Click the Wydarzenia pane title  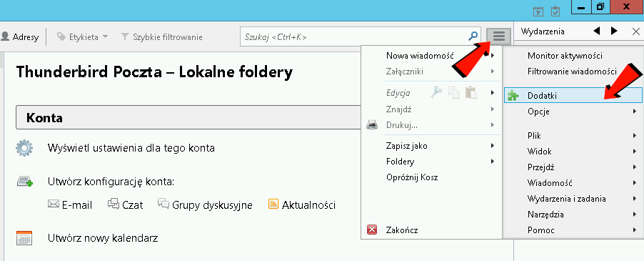point(543,31)
